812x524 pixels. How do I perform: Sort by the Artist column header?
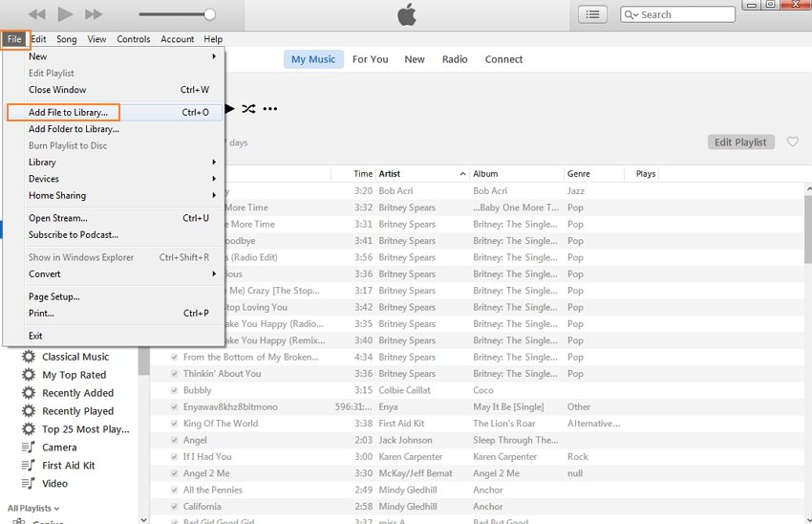(422, 174)
